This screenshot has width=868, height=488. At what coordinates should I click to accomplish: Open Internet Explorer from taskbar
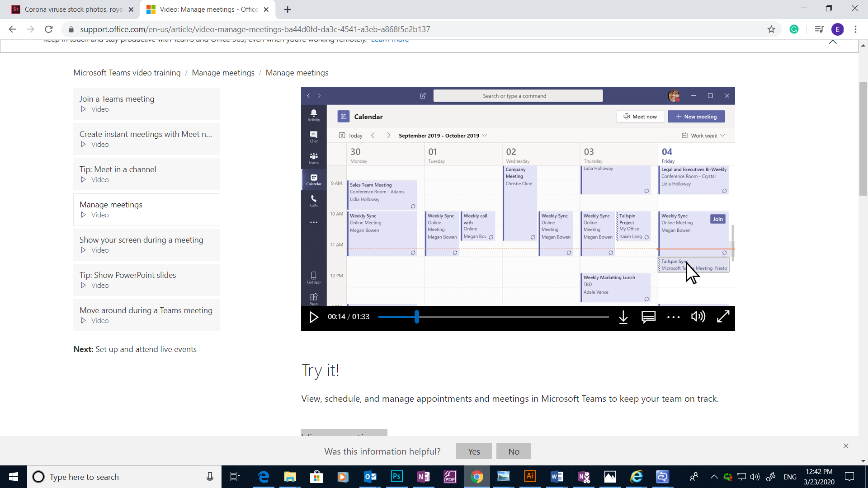[x=637, y=477]
